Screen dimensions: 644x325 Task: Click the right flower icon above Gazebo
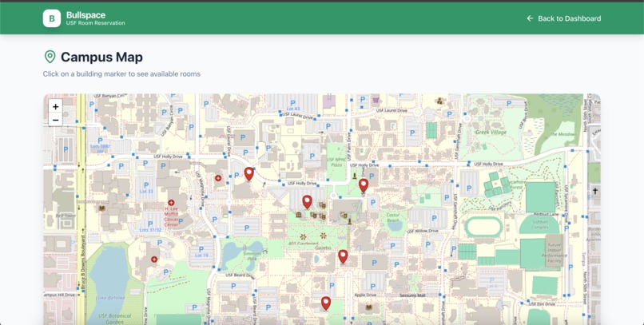(324, 236)
